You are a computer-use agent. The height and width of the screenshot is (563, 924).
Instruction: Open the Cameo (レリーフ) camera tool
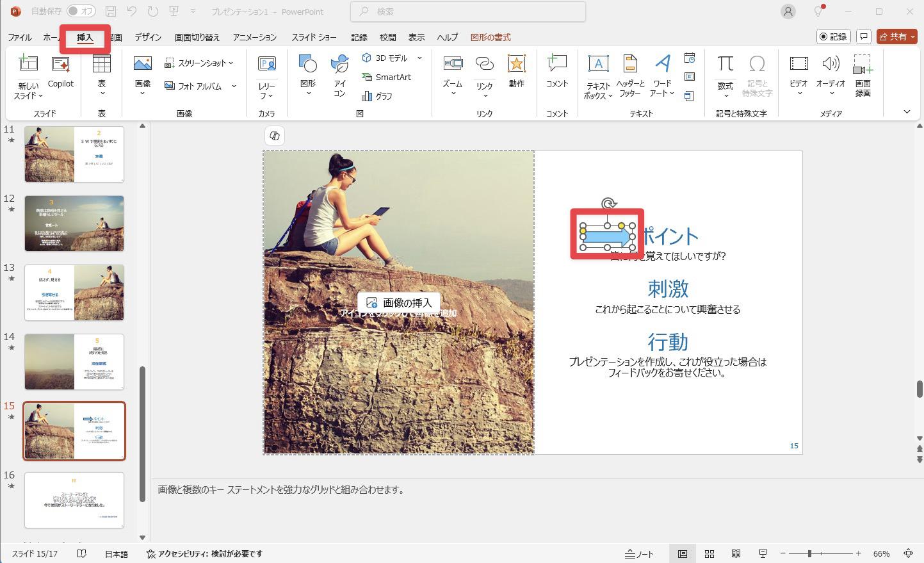coord(266,77)
